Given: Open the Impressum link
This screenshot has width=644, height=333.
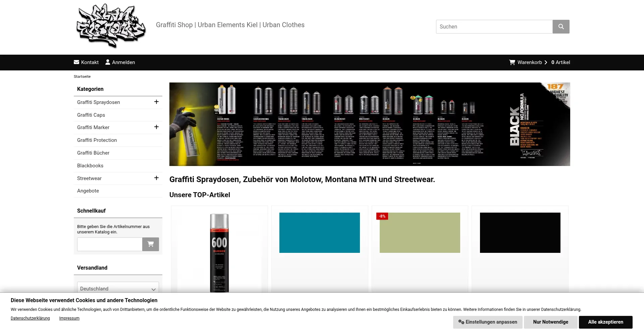Looking at the screenshot, I should point(69,318).
